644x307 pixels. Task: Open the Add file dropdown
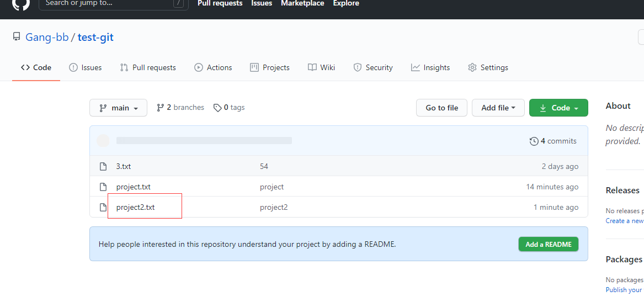coord(498,108)
